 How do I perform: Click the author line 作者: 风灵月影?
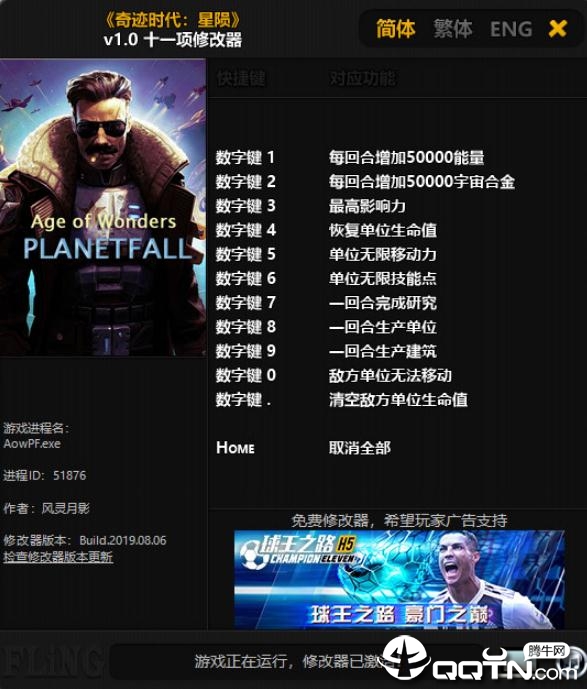point(47,508)
